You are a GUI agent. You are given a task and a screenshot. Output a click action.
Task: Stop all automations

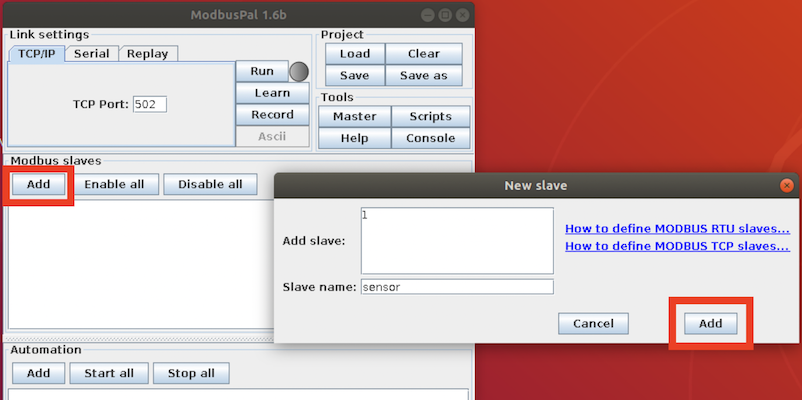191,373
